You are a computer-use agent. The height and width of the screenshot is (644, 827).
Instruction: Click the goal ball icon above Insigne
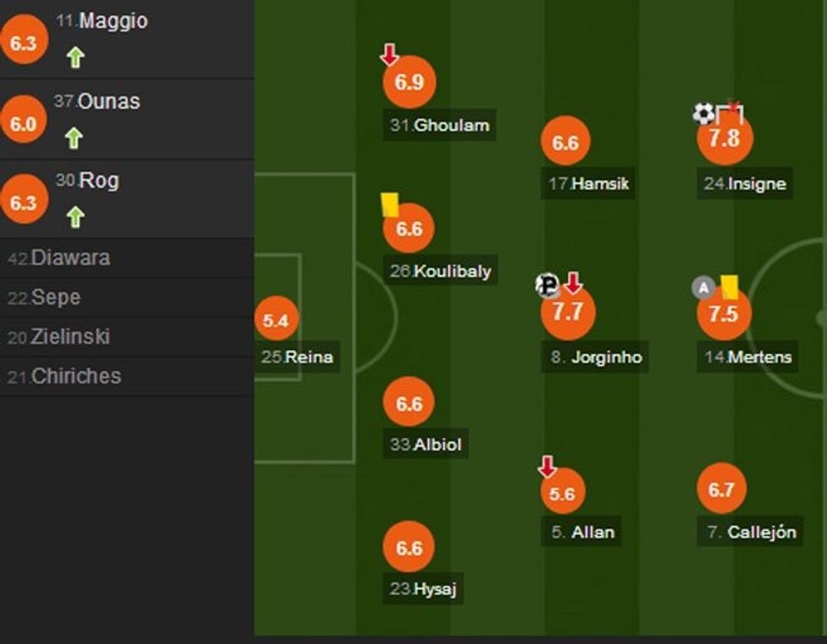[x=704, y=113]
